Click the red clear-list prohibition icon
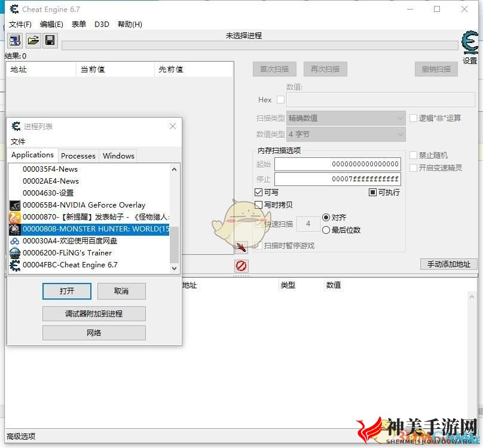483x448 pixels. tap(241, 266)
